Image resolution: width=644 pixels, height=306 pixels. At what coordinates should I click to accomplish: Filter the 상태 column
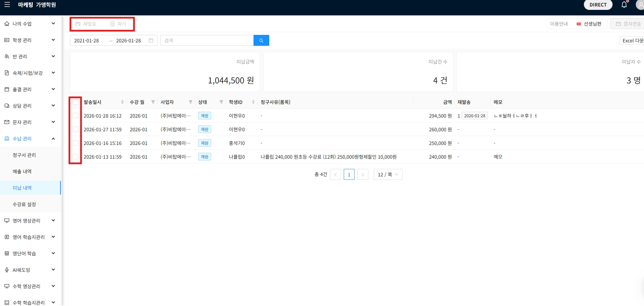click(x=221, y=102)
